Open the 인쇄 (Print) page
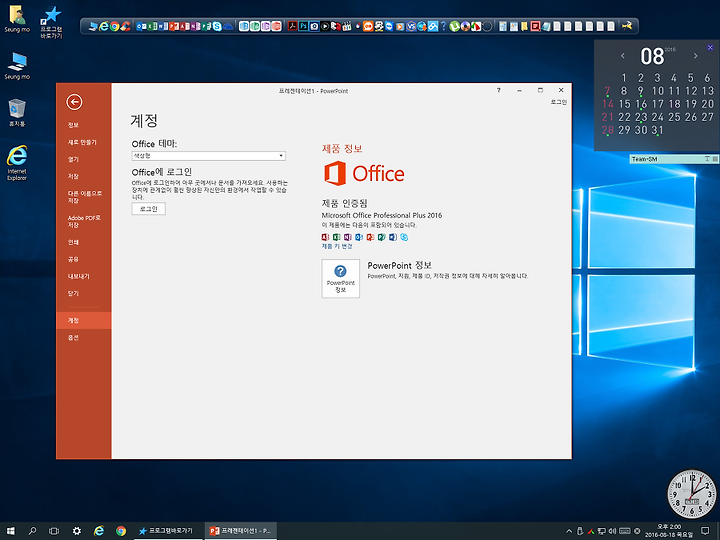The height and width of the screenshot is (540, 720). pyautogui.click(x=73, y=242)
